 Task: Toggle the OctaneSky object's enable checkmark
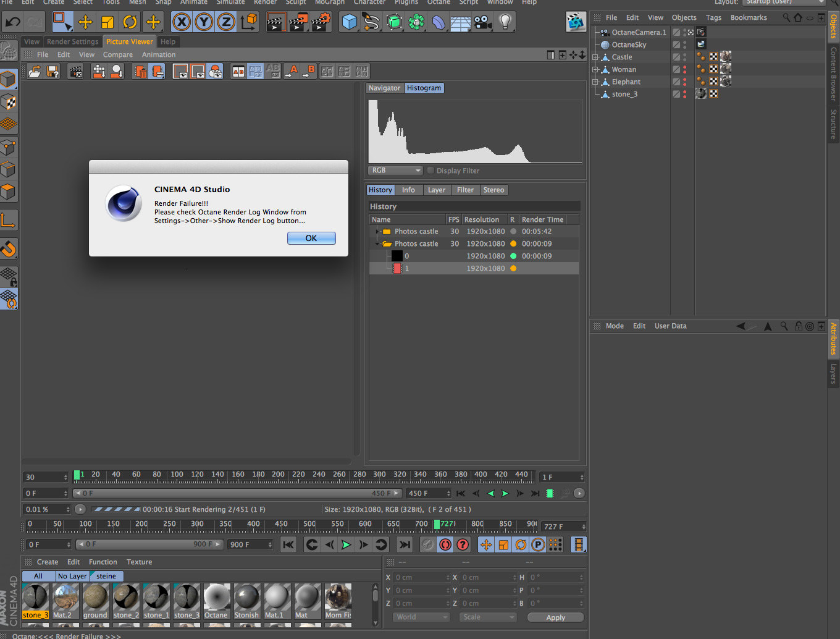pos(676,44)
